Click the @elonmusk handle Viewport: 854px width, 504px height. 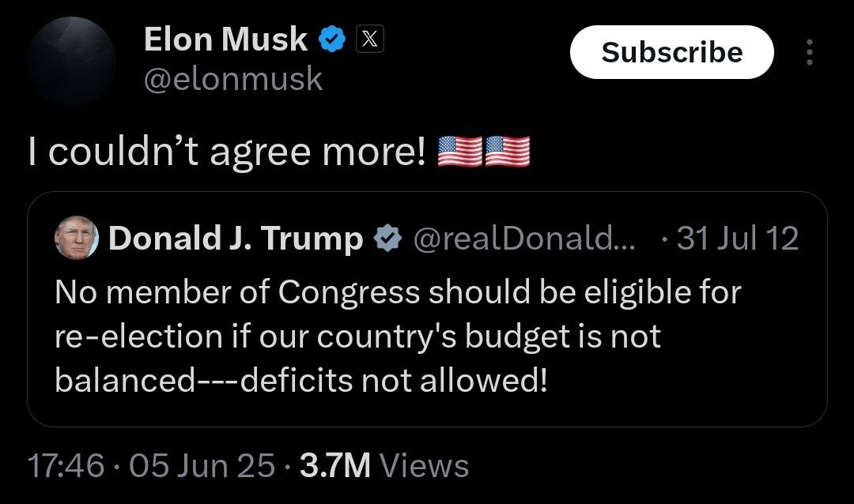(233, 78)
